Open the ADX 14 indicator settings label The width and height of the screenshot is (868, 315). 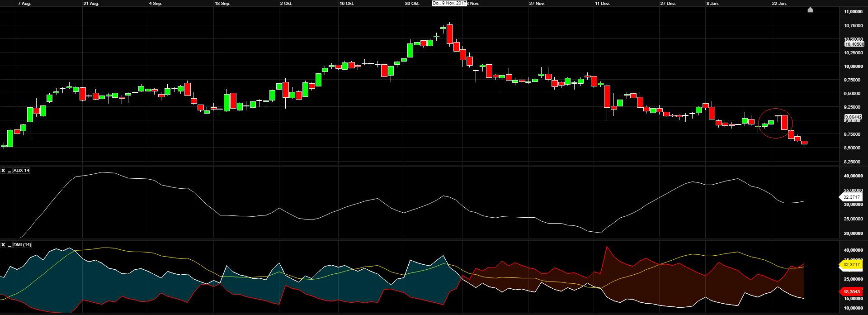click(21, 171)
